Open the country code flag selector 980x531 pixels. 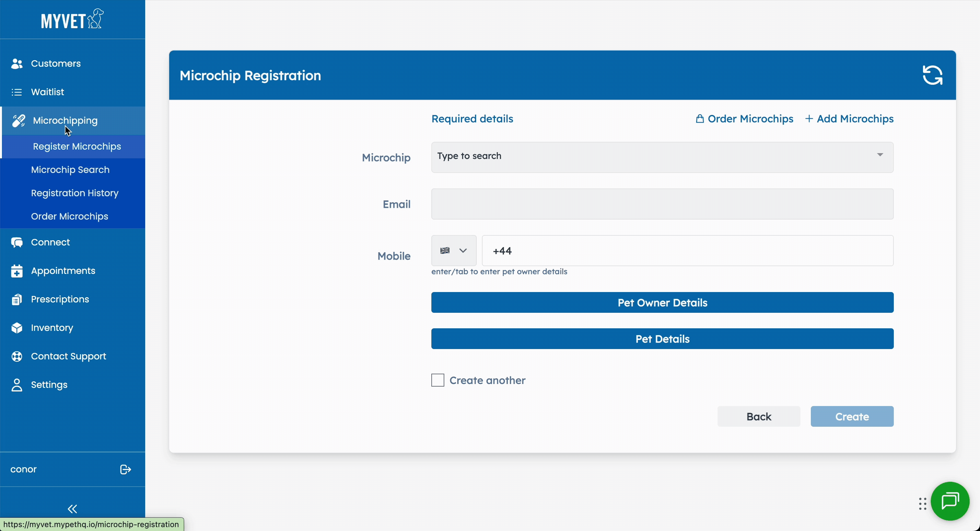coord(453,251)
